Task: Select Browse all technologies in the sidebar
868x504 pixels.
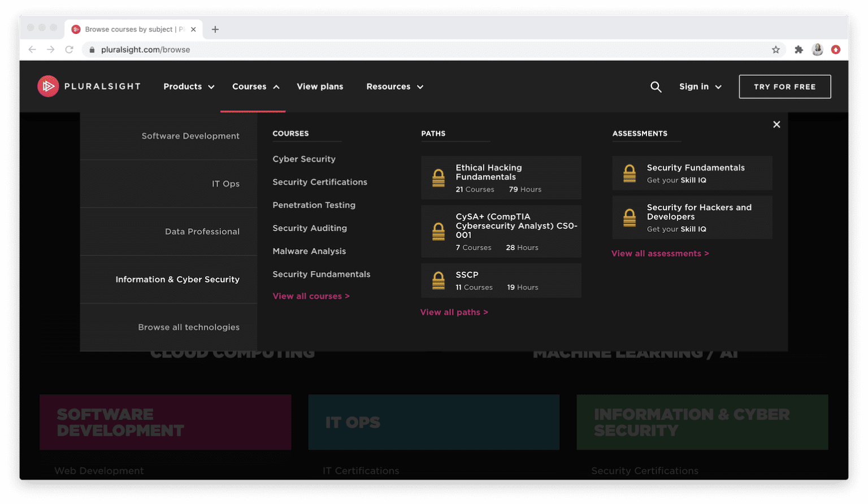Action: (x=188, y=327)
